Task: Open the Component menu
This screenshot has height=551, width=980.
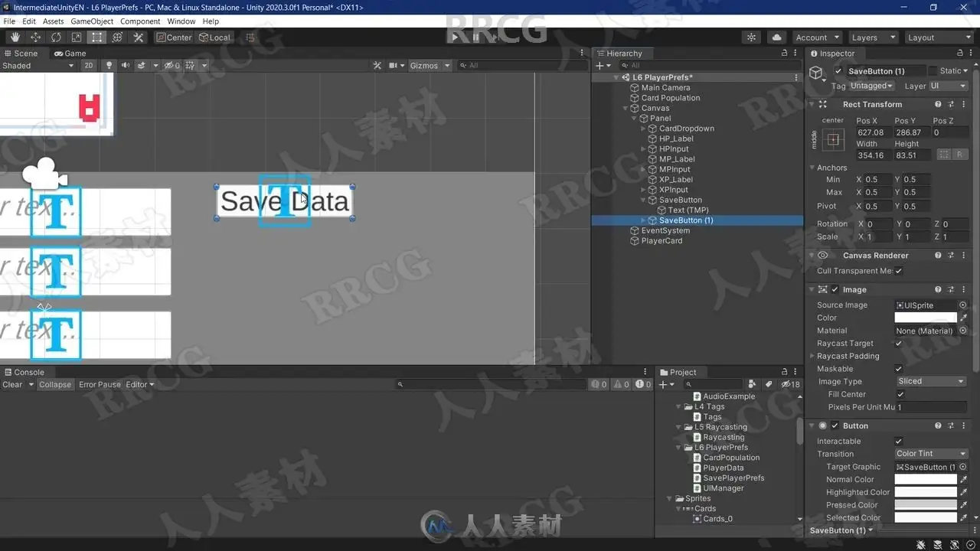Action: point(140,21)
